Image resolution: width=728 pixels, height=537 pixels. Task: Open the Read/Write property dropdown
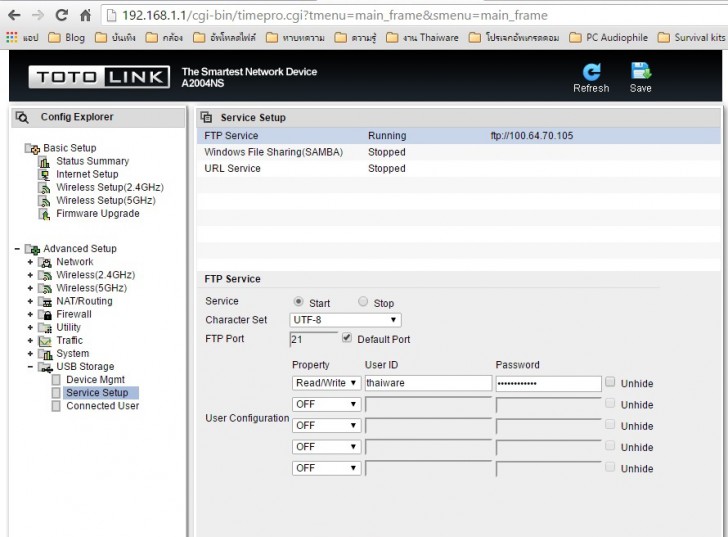coord(326,383)
